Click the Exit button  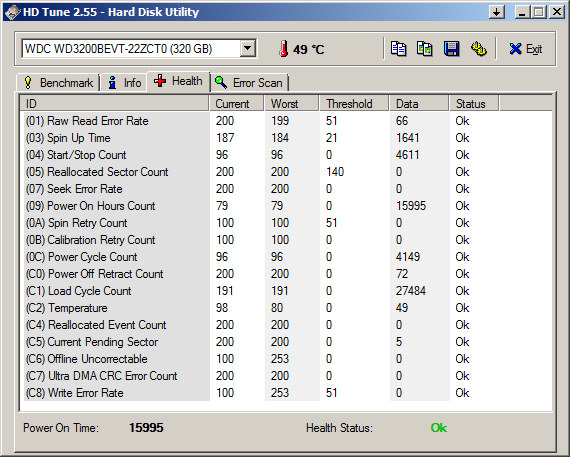click(x=526, y=49)
